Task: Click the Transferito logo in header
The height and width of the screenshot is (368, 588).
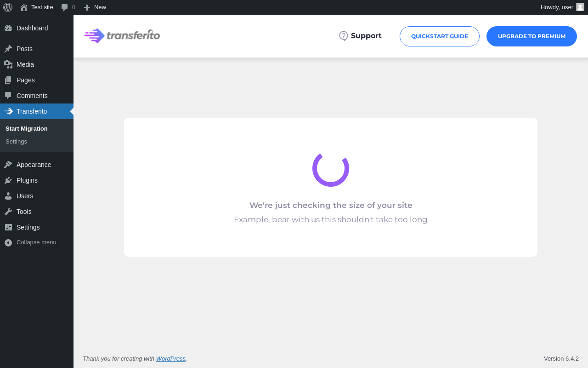Action: [x=122, y=35]
